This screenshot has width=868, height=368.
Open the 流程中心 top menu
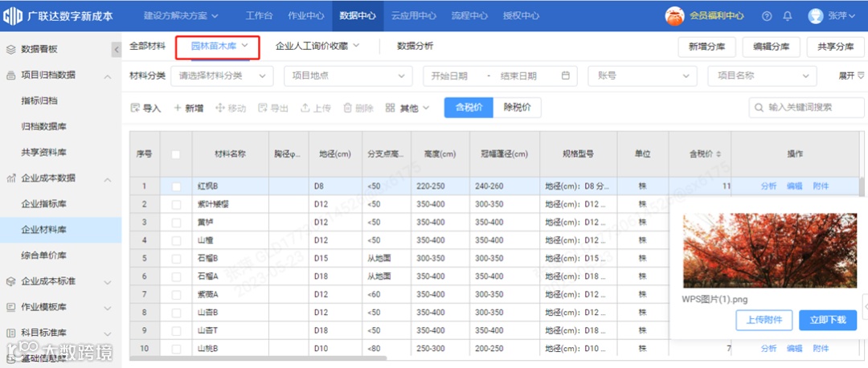[469, 16]
